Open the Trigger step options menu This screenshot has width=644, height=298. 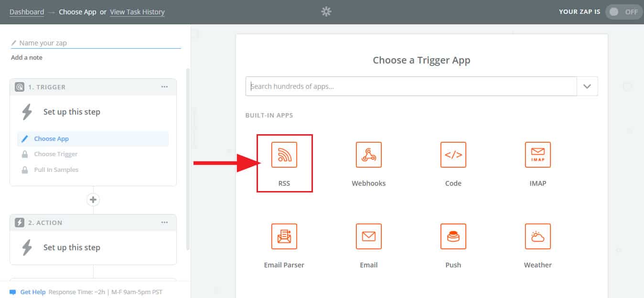tap(164, 87)
